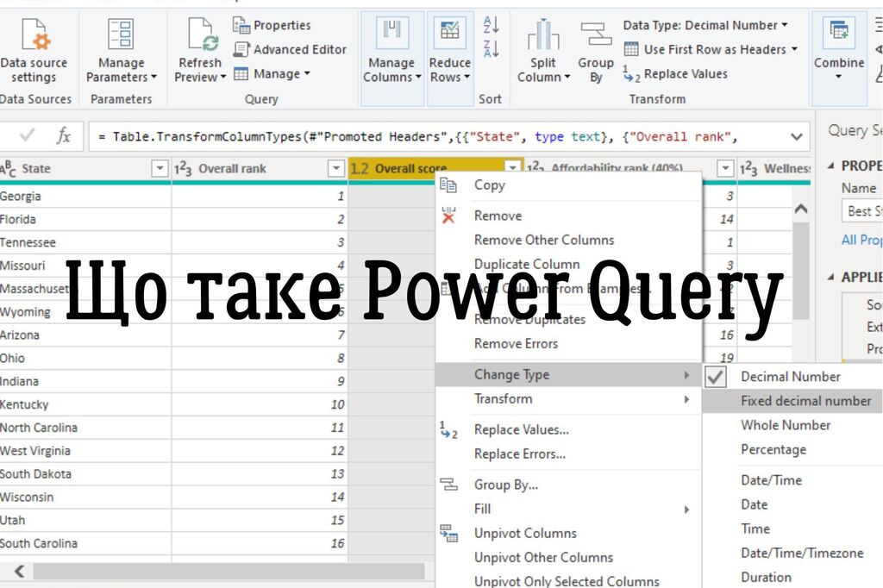Click the Georgia cell
883x588 pixels.
pos(85,196)
